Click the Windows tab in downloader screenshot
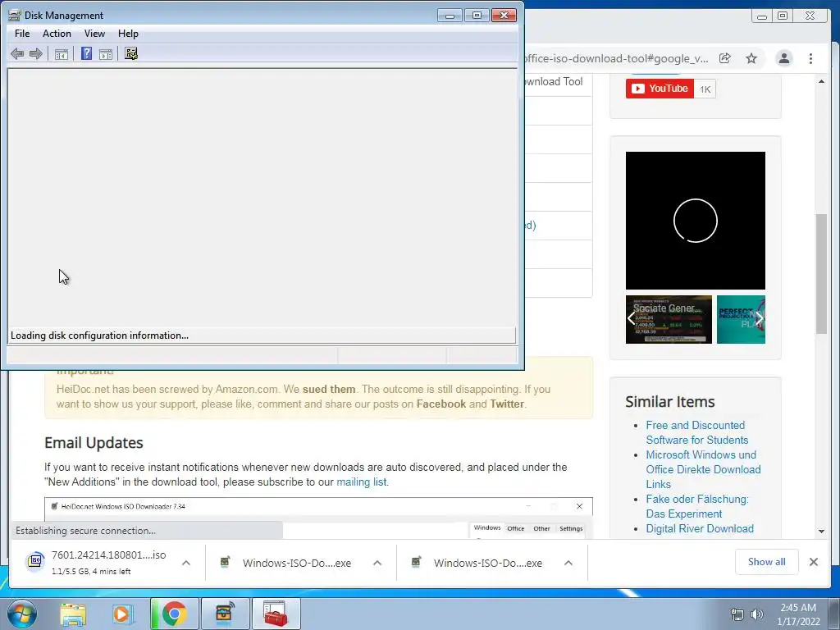 pos(487,528)
